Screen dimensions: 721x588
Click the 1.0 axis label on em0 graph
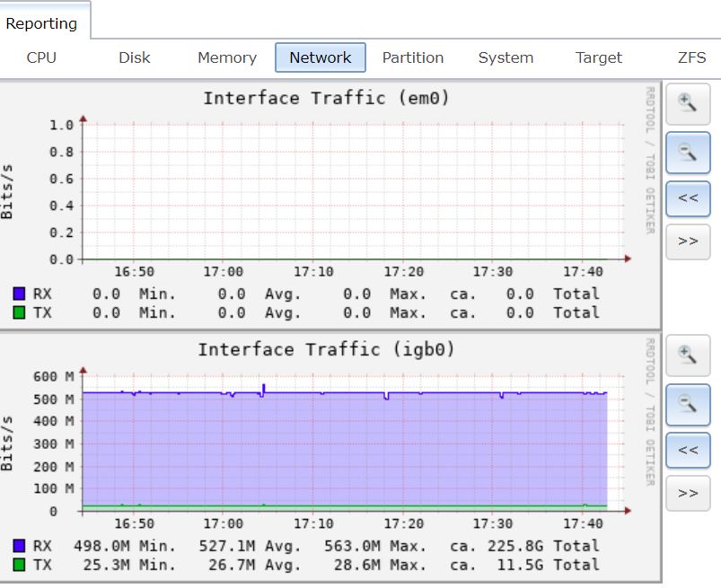point(62,125)
